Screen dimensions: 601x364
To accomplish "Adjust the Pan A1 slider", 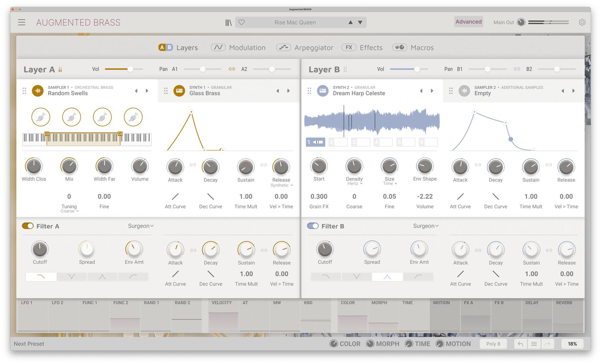I will (x=203, y=69).
